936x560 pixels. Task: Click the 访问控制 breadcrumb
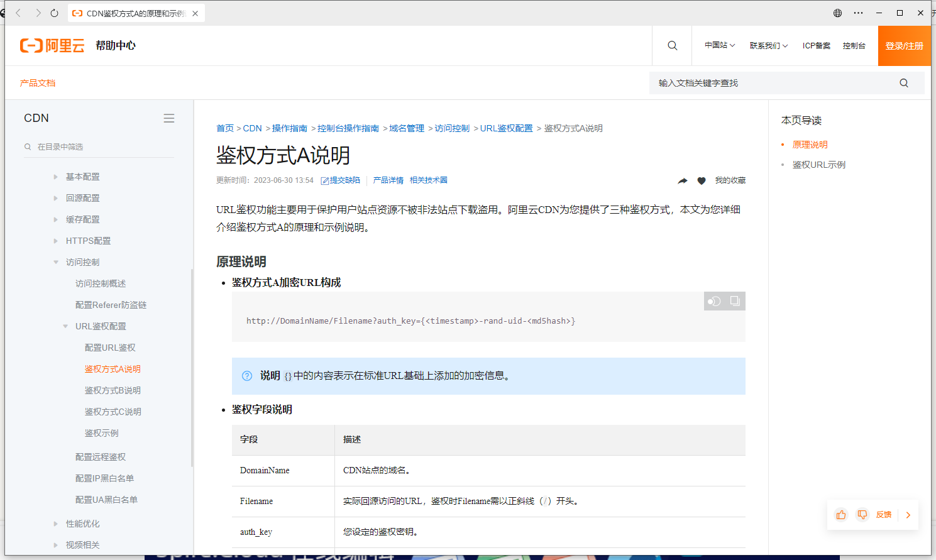pyautogui.click(x=452, y=128)
